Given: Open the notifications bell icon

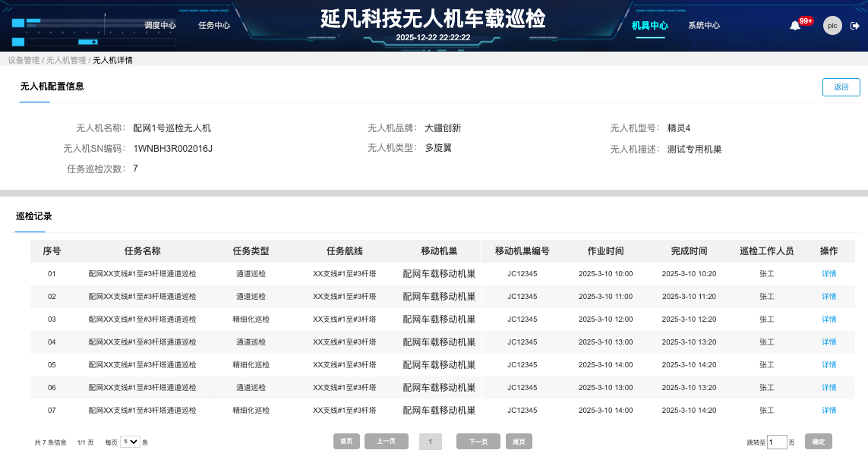Looking at the screenshot, I should pyautogui.click(x=794, y=25).
